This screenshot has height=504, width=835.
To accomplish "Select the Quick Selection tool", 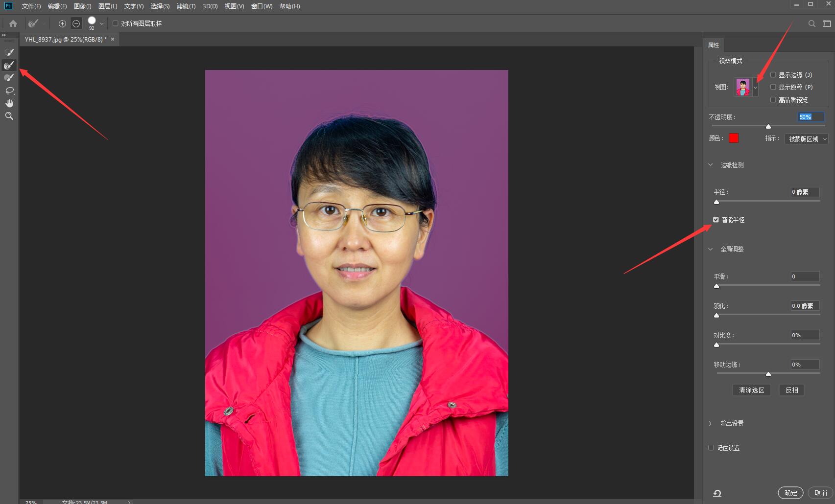I will click(9, 52).
